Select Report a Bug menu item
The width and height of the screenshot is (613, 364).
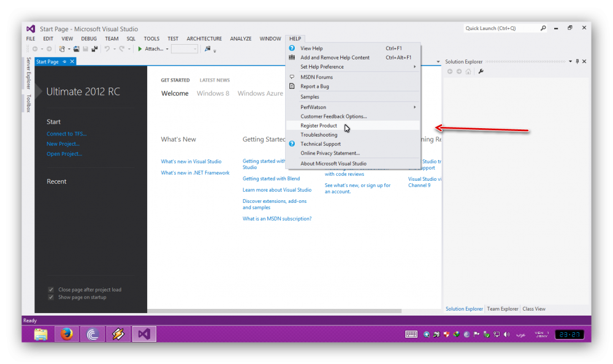(x=354, y=86)
